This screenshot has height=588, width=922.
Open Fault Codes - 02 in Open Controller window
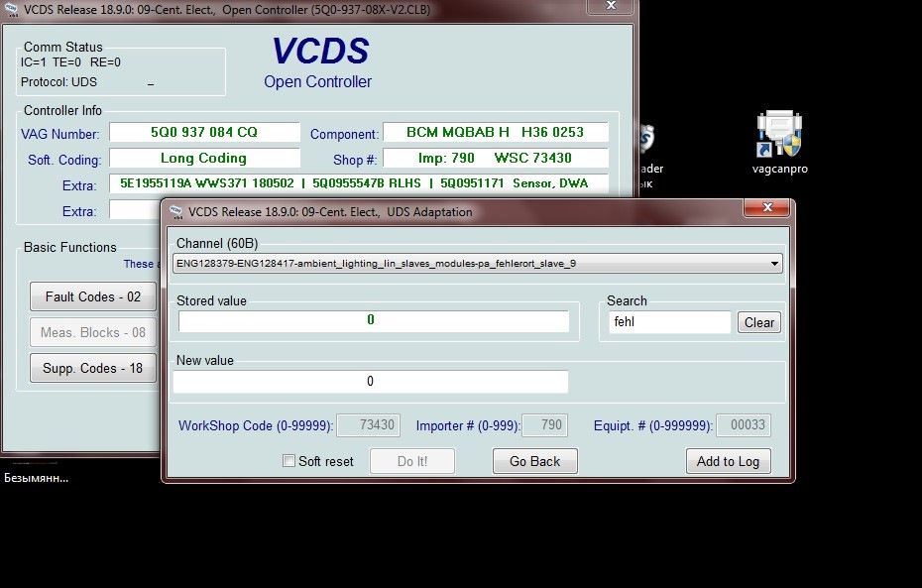[x=93, y=296]
